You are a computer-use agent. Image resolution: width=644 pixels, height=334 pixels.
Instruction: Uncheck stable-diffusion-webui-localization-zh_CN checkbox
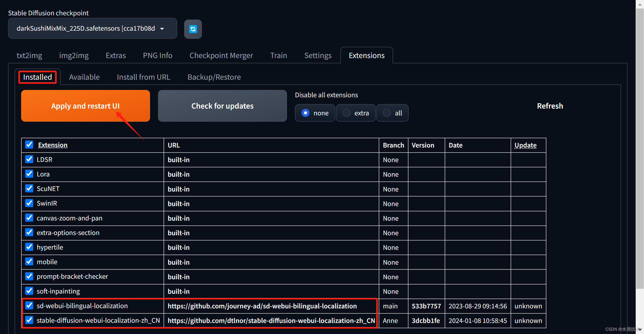(x=29, y=320)
